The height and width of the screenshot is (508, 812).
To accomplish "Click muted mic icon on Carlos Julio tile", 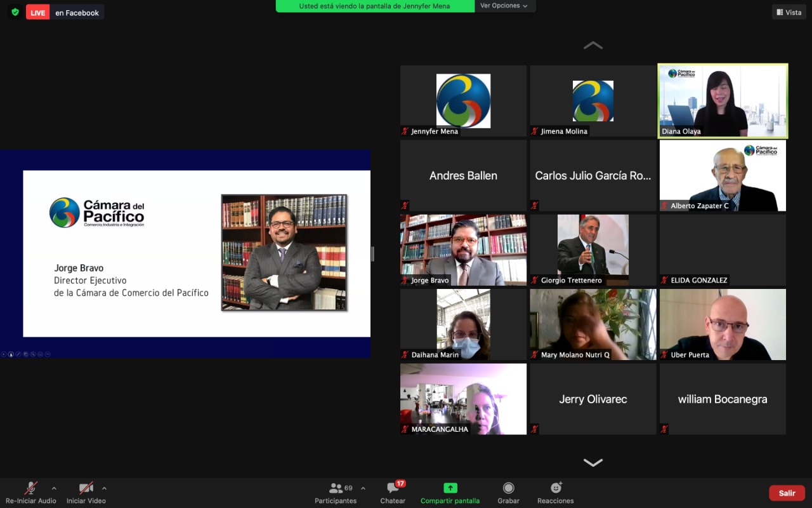I will point(535,206).
